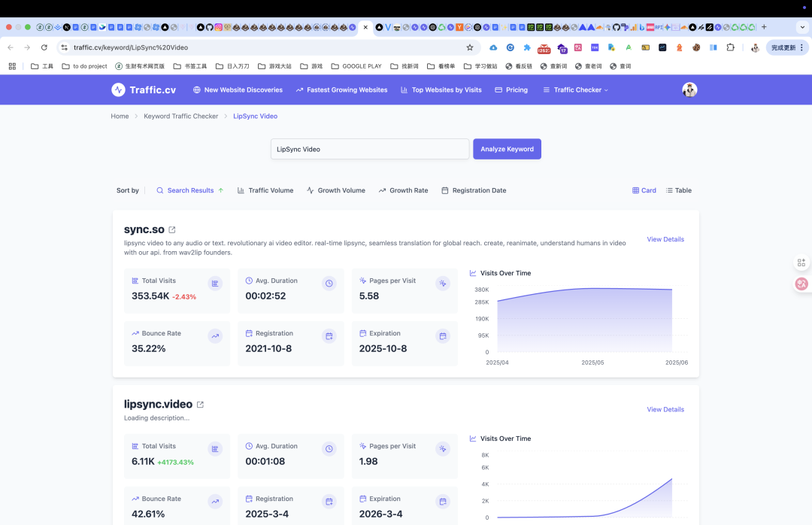Click the 完成更新 update button

coord(786,47)
